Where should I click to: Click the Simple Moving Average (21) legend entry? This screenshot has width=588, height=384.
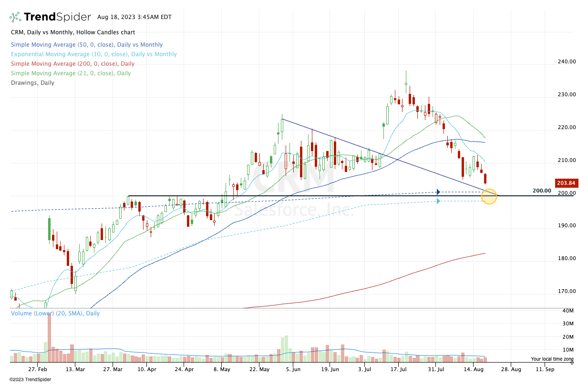pos(70,73)
